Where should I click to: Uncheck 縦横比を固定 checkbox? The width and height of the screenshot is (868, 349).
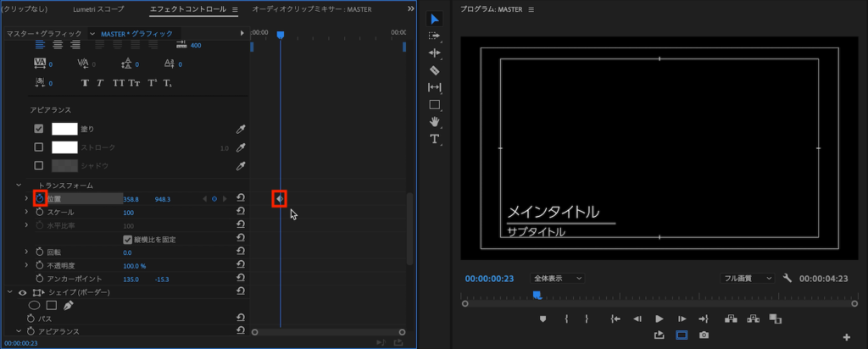tap(127, 240)
